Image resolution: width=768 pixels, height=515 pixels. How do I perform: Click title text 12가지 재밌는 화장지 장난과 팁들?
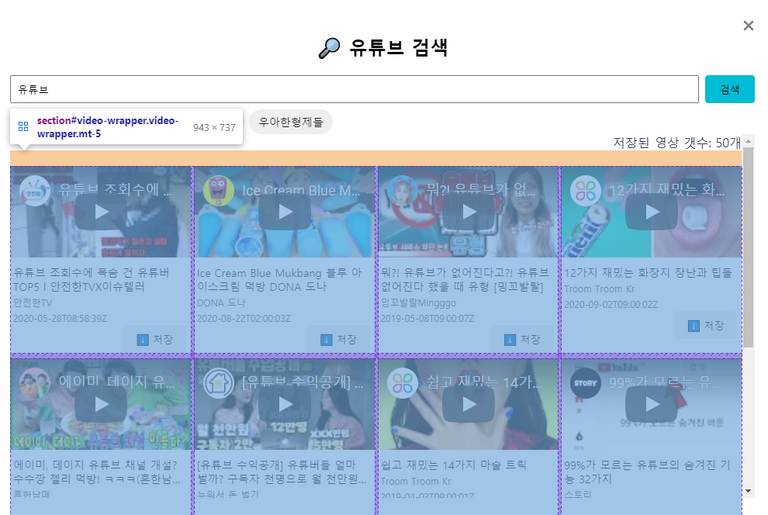(648, 272)
